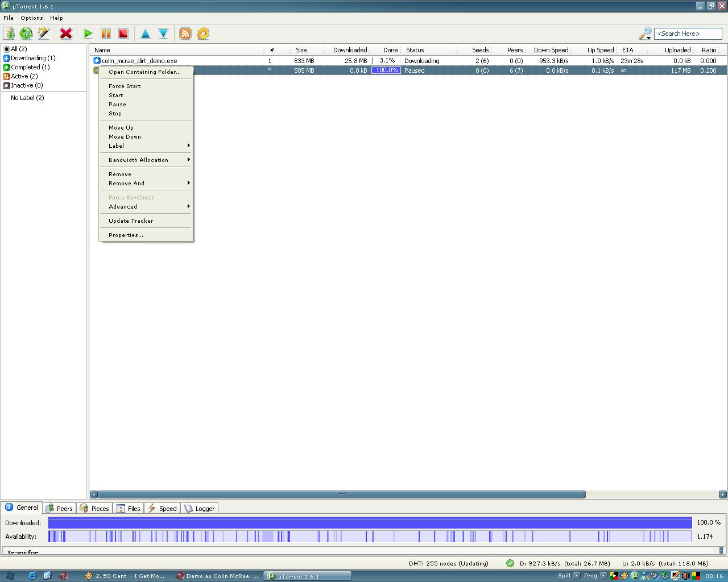
Task: Expand the Label submenu in the context menu
Action: 146,145
